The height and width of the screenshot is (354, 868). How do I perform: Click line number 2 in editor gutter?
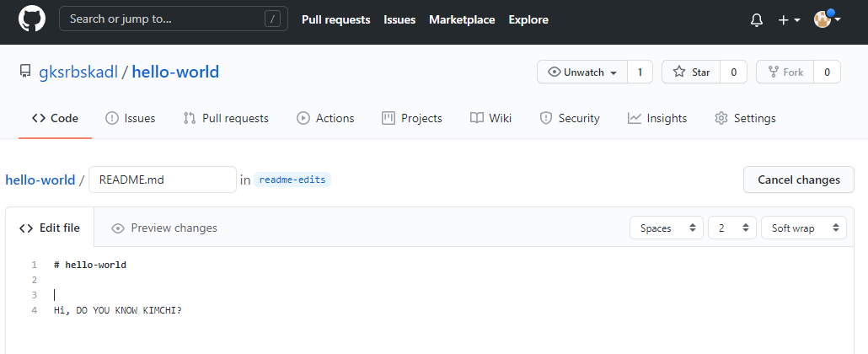(x=35, y=280)
